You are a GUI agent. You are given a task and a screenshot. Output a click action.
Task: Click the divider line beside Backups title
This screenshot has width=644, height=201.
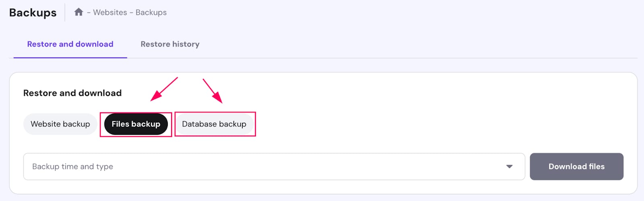[x=65, y=12]
